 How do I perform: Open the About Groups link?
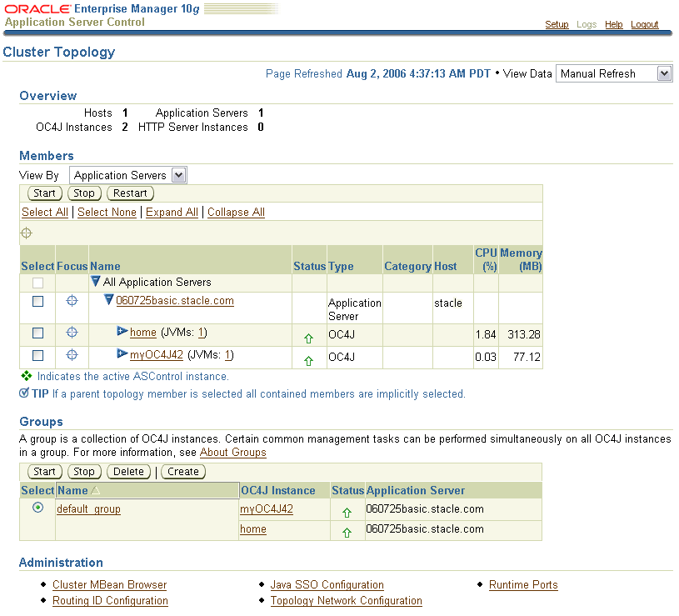point(233,453)
